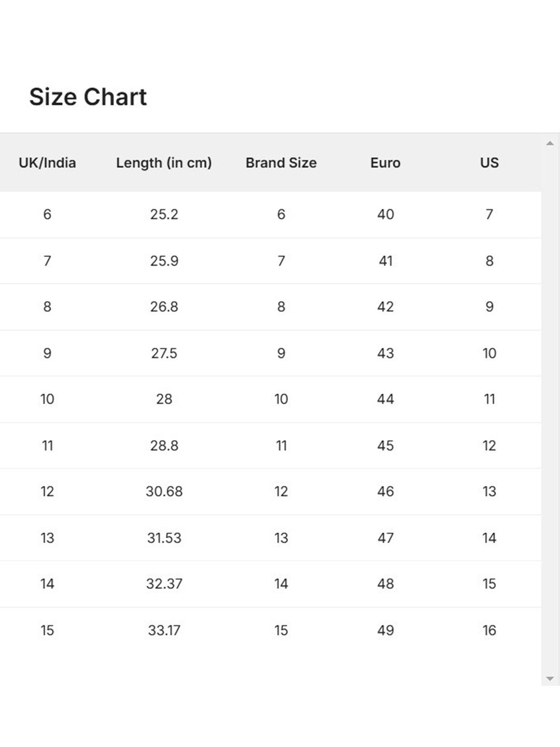Click the 32.37 length value
This screenshot has width=560, height=747.
pos(164,584)
